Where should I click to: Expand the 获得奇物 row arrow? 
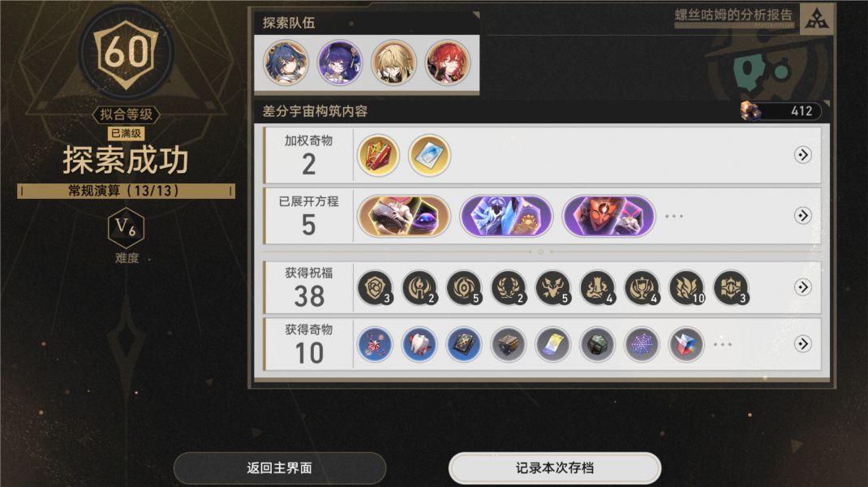pos(802,344)
